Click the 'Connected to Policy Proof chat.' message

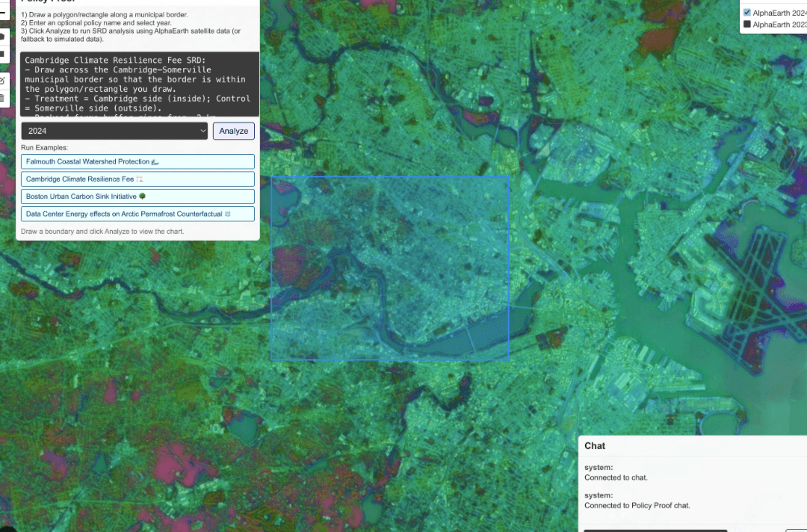click(x=637, y=505)
